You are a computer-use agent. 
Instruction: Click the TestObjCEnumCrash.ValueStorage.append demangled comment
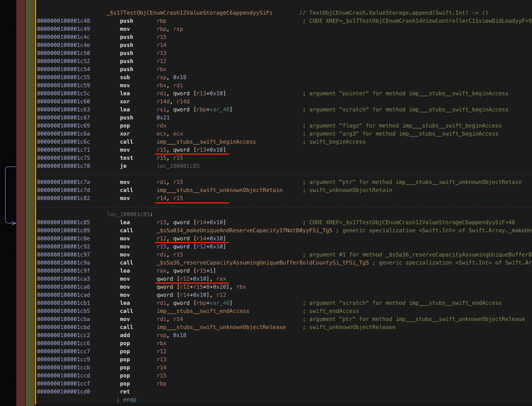click(394, 13)
